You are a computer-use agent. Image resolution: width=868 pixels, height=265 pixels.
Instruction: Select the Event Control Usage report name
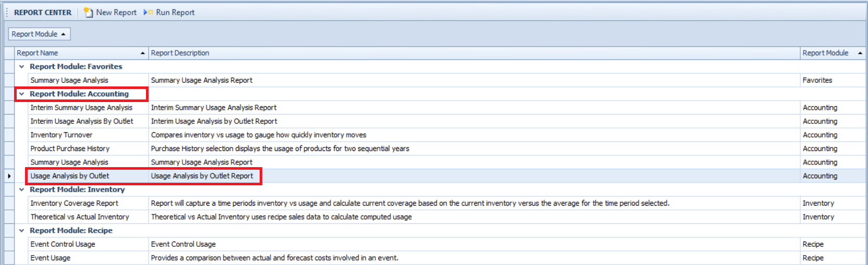[x=63, y=244]
